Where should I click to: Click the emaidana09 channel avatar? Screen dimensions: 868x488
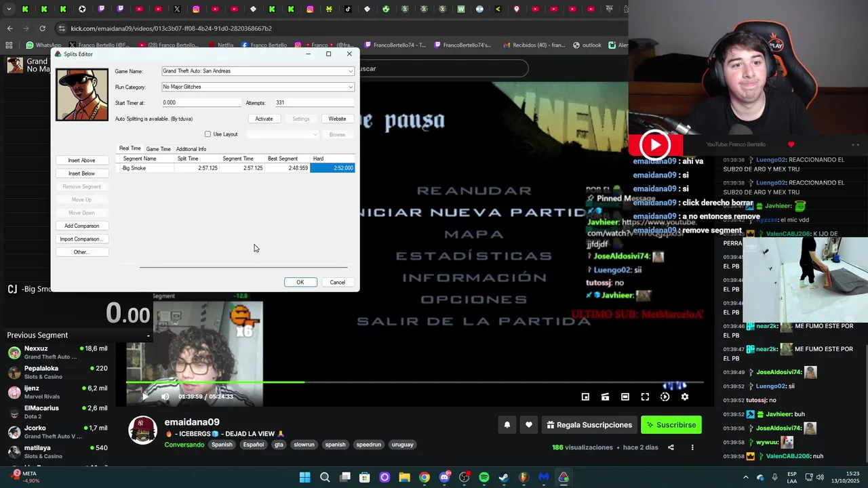pos(143,430)
